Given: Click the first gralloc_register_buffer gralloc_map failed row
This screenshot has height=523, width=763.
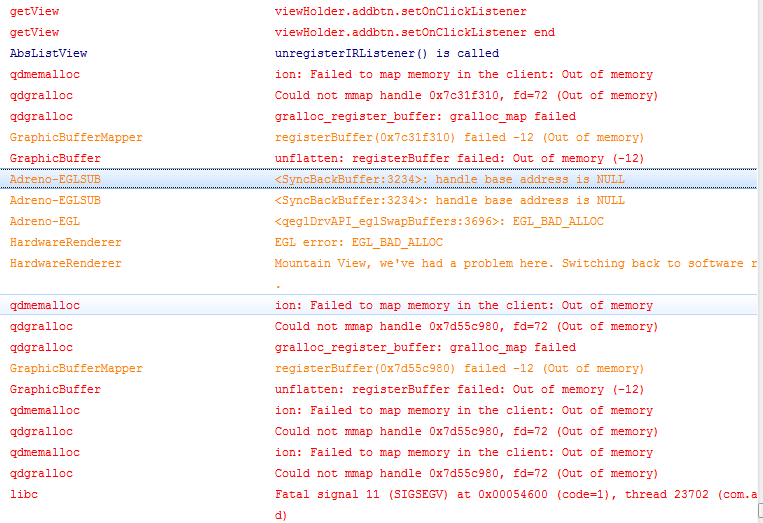Looking at the screenshot, I should click(x=425, y=116).
